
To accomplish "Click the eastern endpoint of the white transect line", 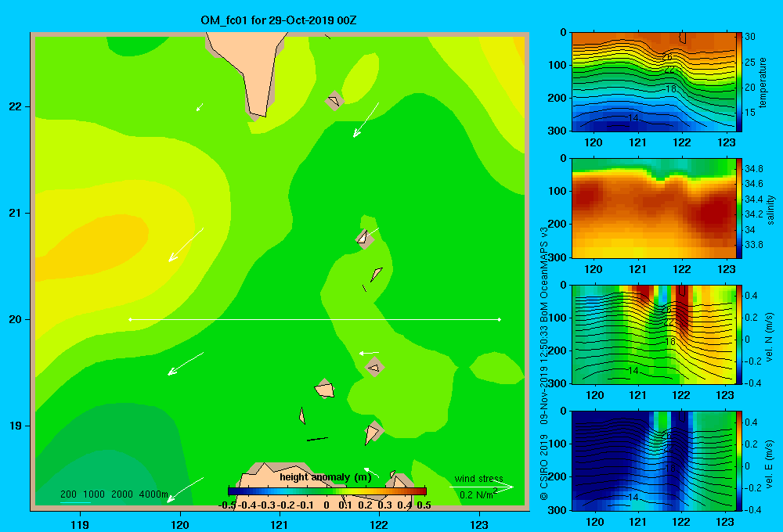I will pos(500,319).
